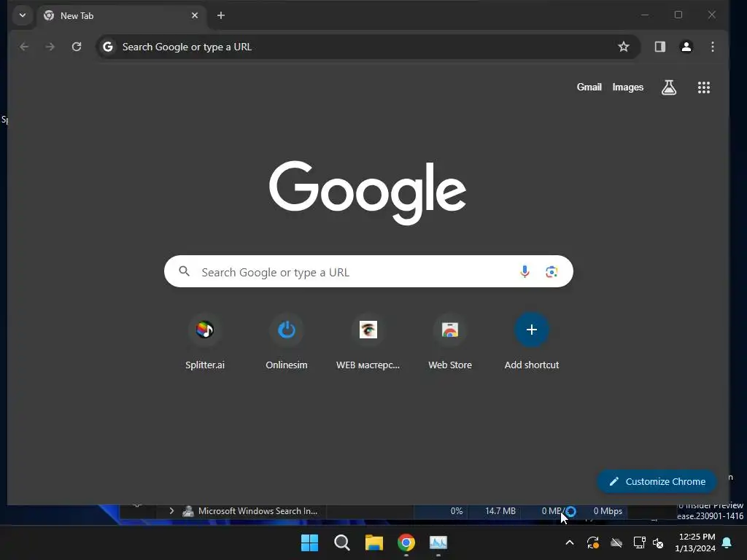Expand Microsoft Windows Search row in Task Manager

(x=171, y=511)
